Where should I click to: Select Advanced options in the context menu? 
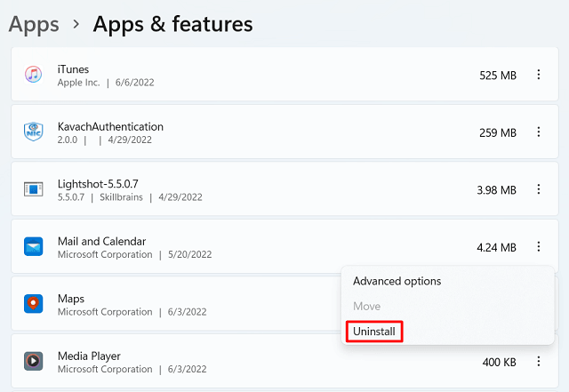point(397,281)
